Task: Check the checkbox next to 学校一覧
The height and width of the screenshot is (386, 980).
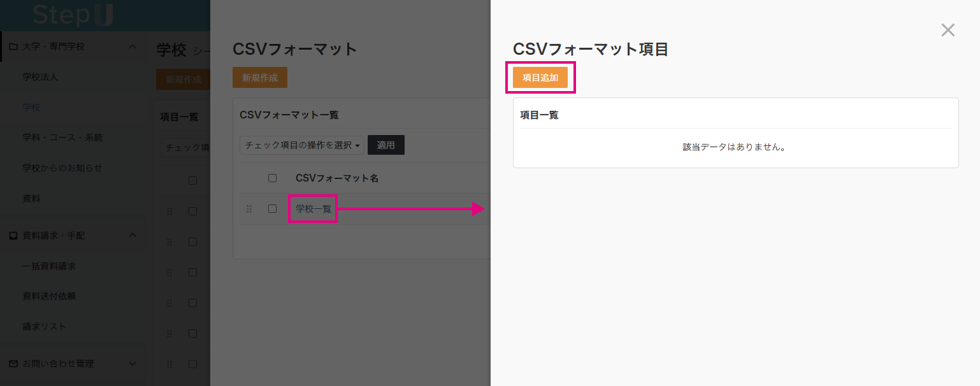Action: [273, 208]
